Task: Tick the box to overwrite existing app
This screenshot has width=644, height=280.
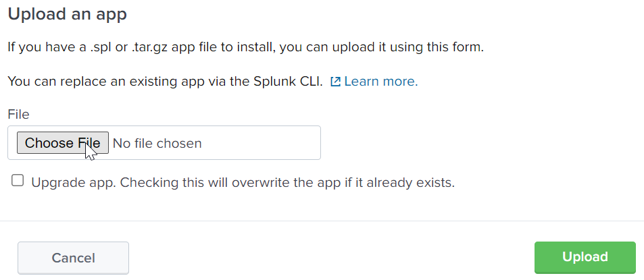Action: (x=18, y=181)
